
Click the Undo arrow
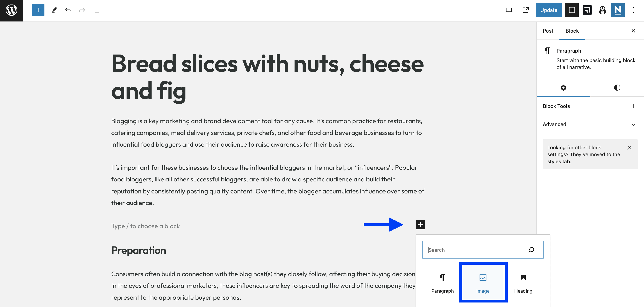tap(68, 10)
